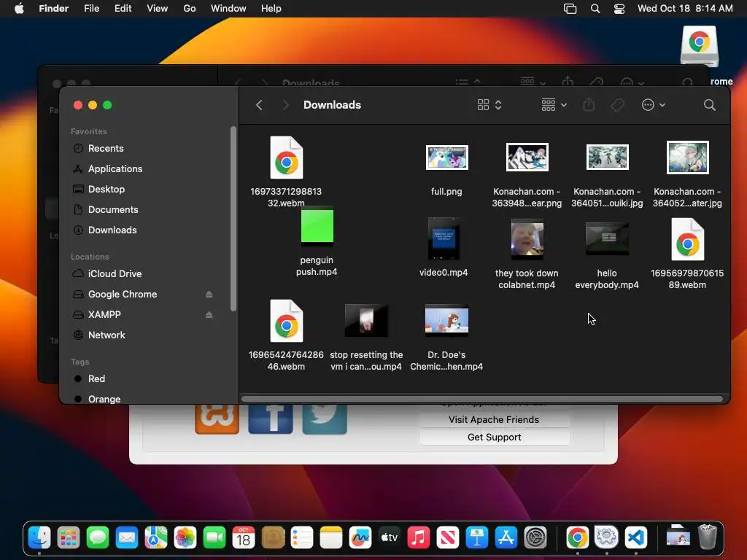Open Messages from the Dock

click(x=98, y=538)
